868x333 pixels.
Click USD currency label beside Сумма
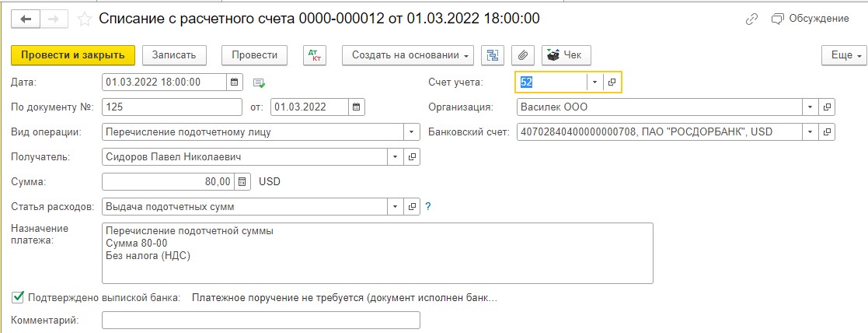pyautogui.click(x=270, y=182)
